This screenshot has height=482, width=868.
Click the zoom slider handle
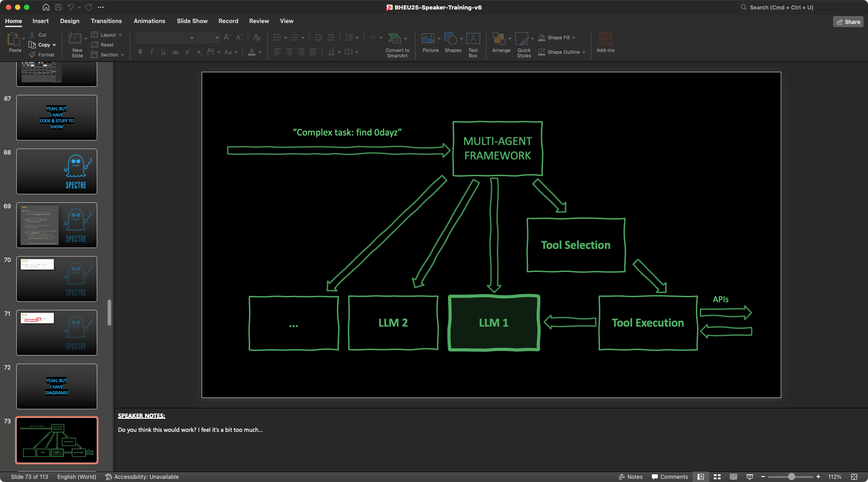click(792, 477)
